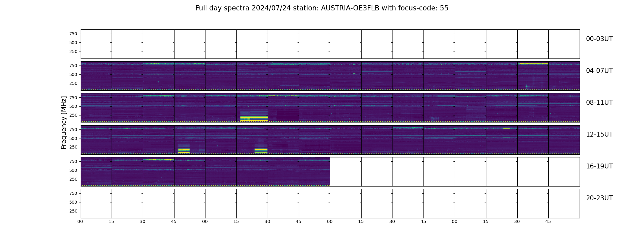This screenshot has width=644, height=245.
Task: Click the first 15-minute panel of the 04-07UT row
Action: [96, 76]
